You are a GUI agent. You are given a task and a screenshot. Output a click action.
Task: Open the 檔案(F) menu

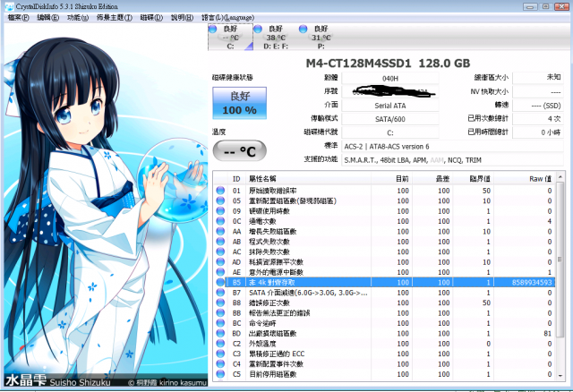[18, 18]
